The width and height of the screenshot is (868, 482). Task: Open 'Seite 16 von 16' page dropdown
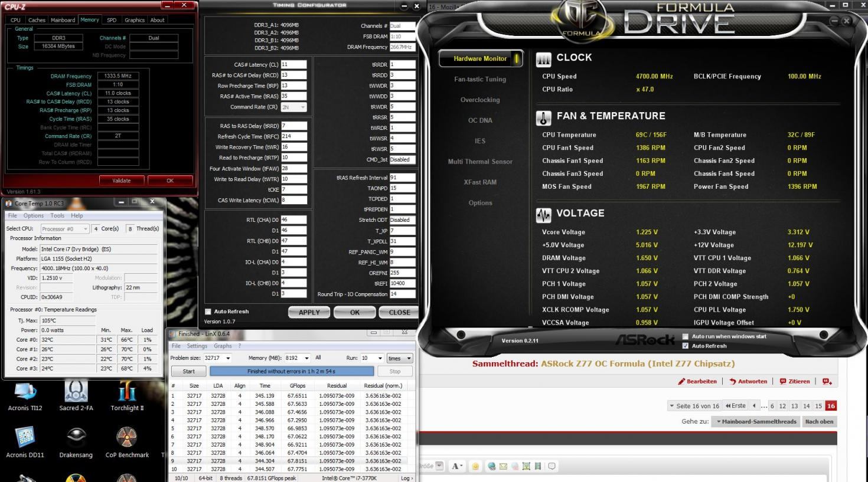click(x=694, y=406)
